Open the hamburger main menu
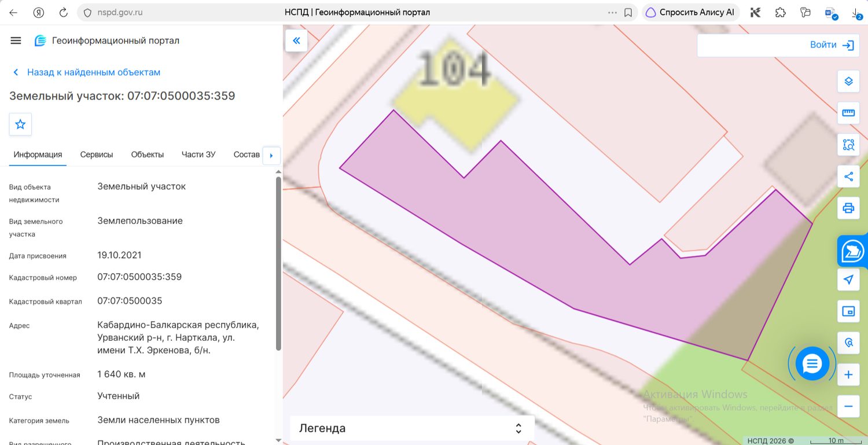Viewport: 868px width, 445px height. 16,41
